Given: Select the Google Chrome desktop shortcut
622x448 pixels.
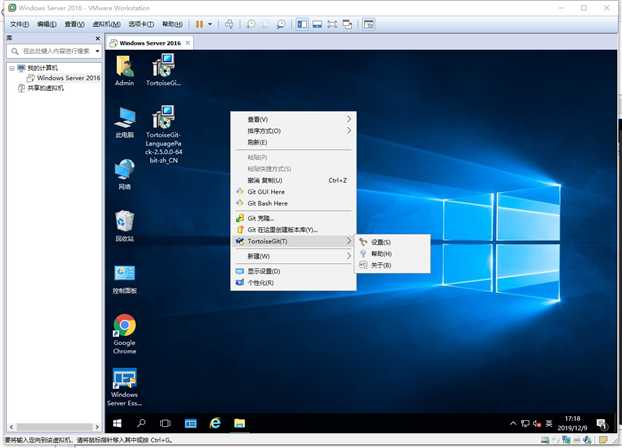Looking at the screenshot, I should coord(125,334).
